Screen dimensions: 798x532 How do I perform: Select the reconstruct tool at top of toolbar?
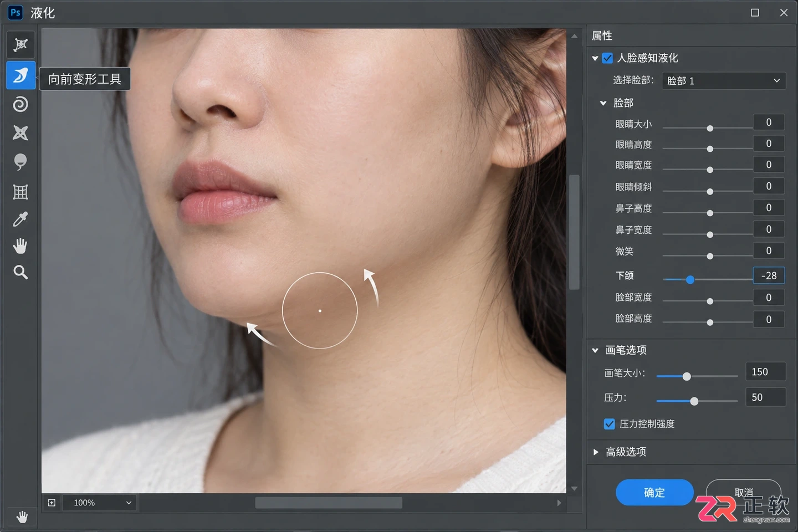coord(21,45)
